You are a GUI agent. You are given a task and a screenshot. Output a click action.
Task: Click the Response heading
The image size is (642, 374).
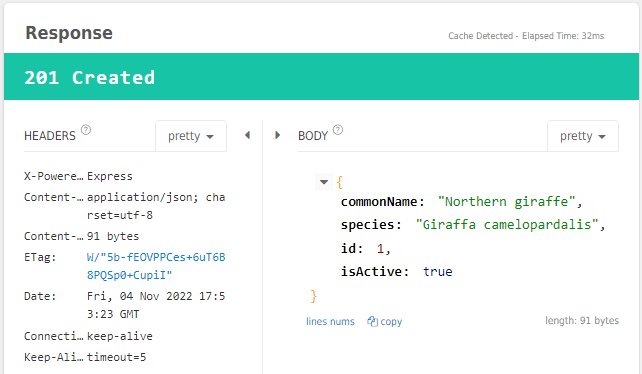[69, 33]
